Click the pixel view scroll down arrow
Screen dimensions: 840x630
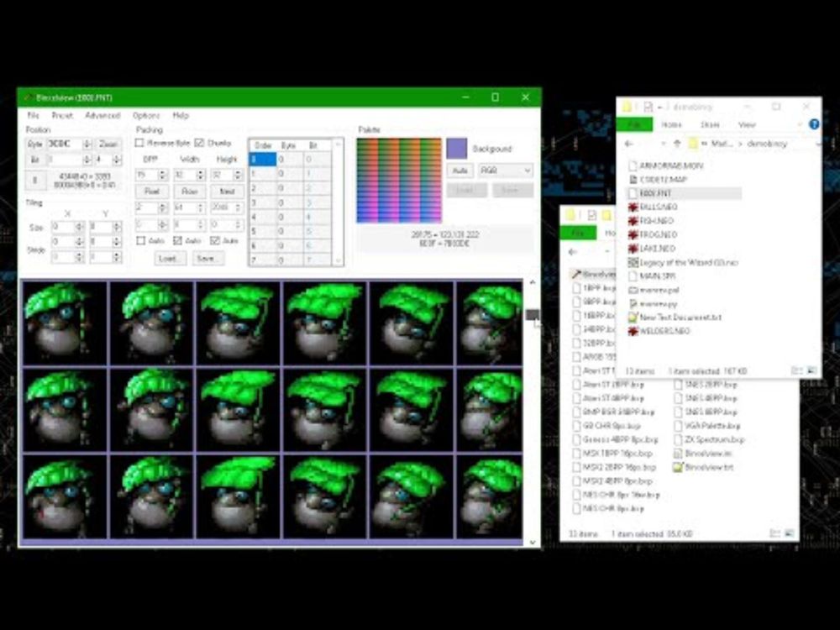(x=533, y=542)
